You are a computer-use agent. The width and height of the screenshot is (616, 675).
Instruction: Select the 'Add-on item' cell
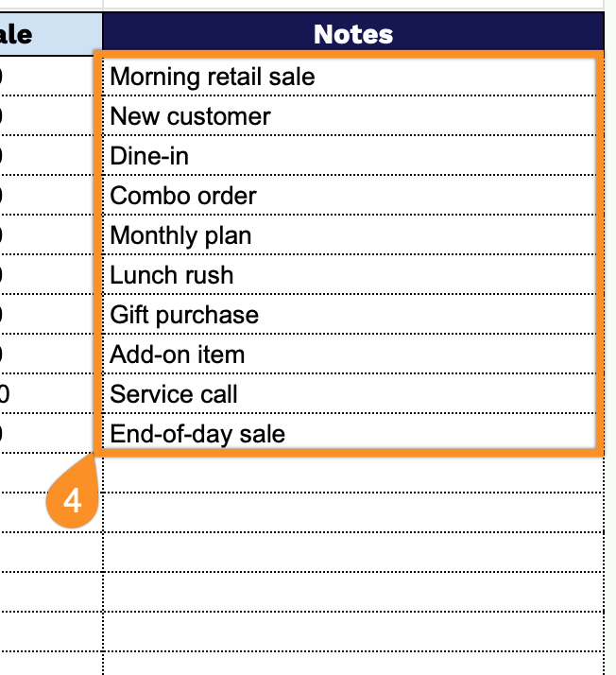[x=351, y=355]
